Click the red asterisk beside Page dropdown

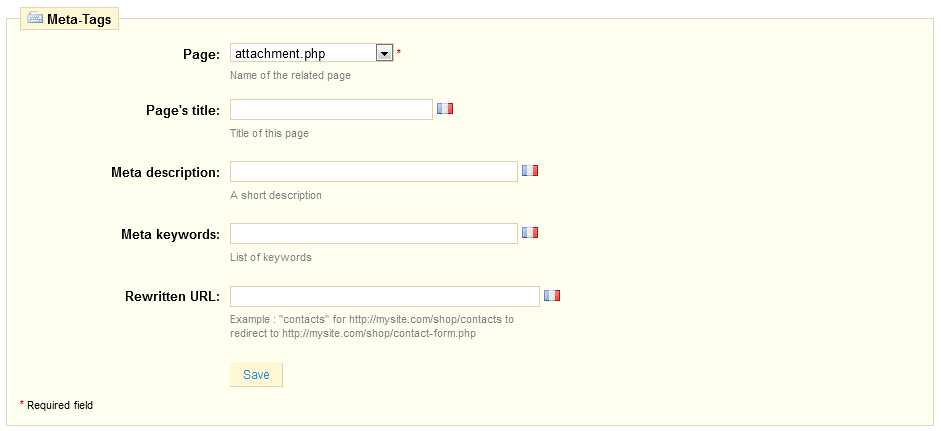click(x=399, y=53)
